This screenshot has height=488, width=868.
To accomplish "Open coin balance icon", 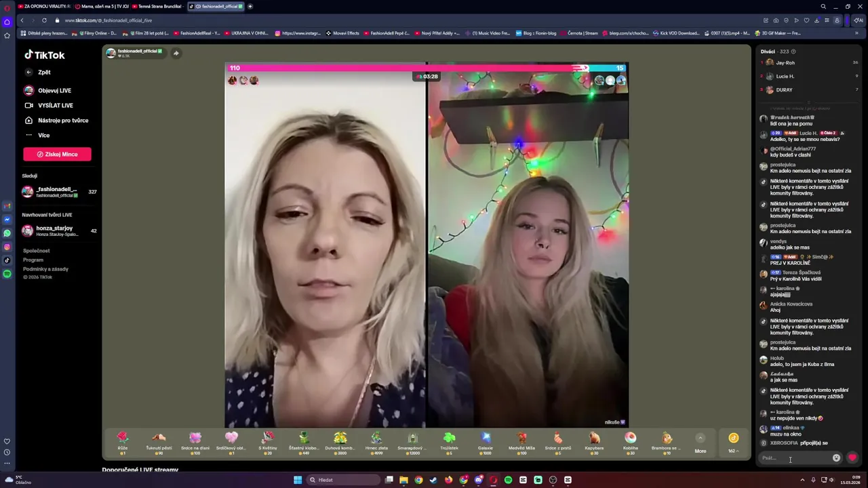I will coord(733,439).
